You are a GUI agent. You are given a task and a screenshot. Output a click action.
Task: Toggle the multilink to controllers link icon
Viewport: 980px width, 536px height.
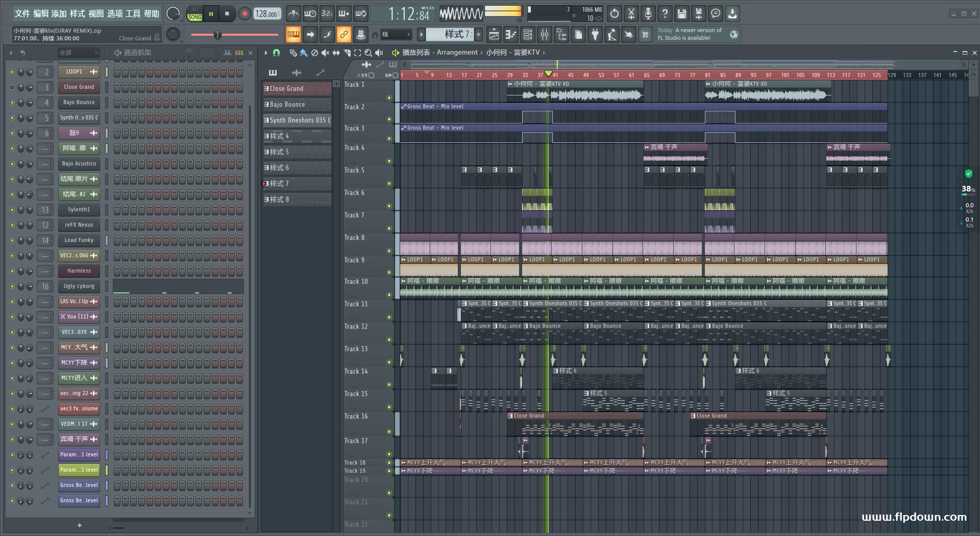pyautogui.click(x=344, y=35)
